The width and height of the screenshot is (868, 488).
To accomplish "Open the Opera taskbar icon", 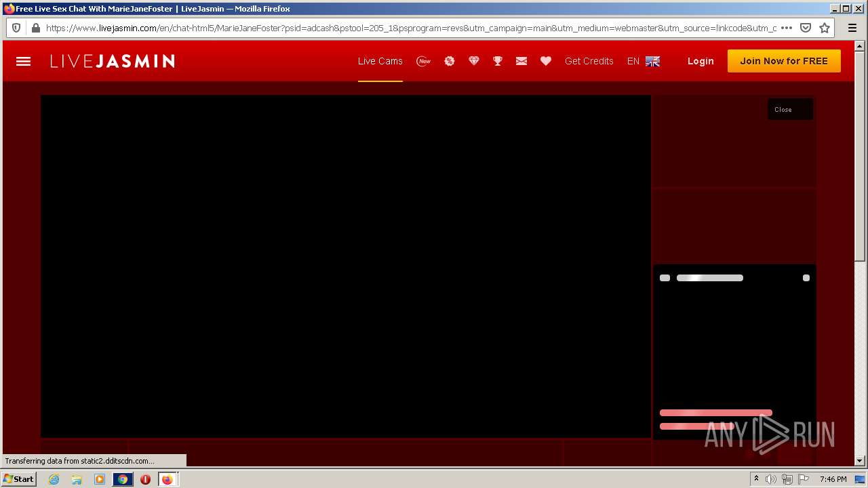I will pyautogui.click(x=145, y=479).
